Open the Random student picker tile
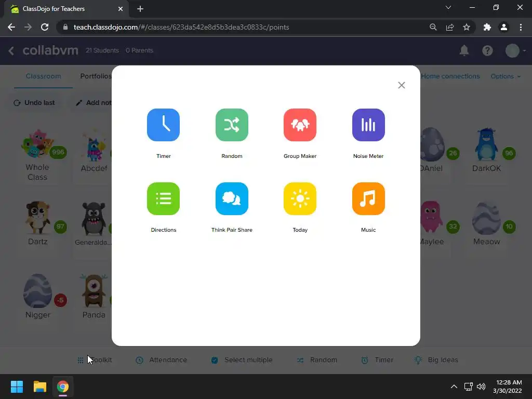Viewport: 532px width, 399px height. (232, 125)
